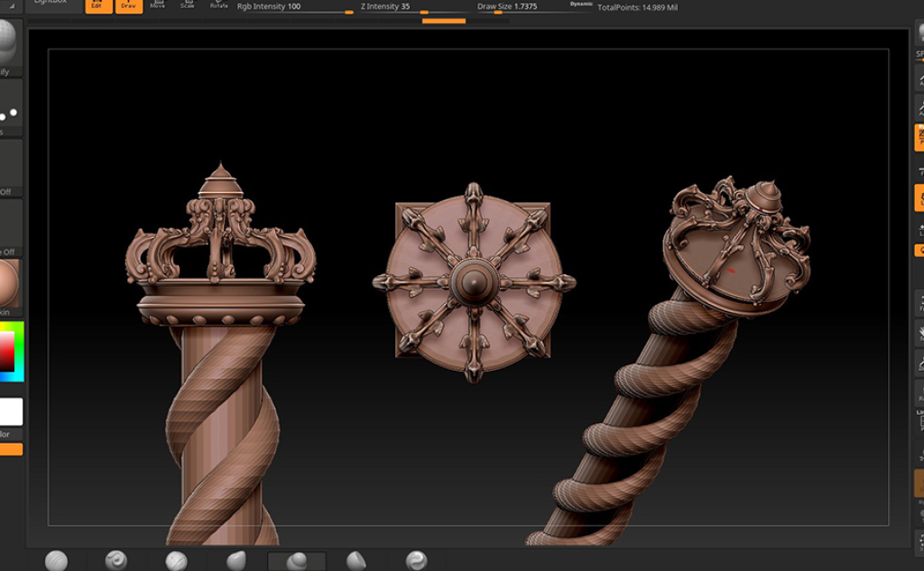924x571 pixels.
Task: Pick a hue in the color picker square
Action: (x=11, y=351)
